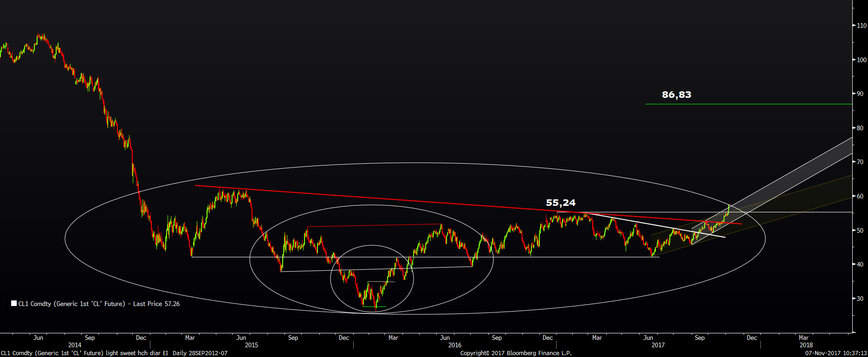Click the 30 price axis label
The height and width of the screenshot is (357, 868).
click(x=861, y=299)
